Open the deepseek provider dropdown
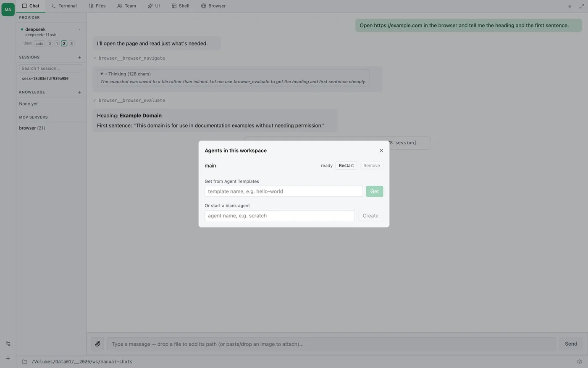The width and height of the screenshot is (588, 368). point(50,32)
